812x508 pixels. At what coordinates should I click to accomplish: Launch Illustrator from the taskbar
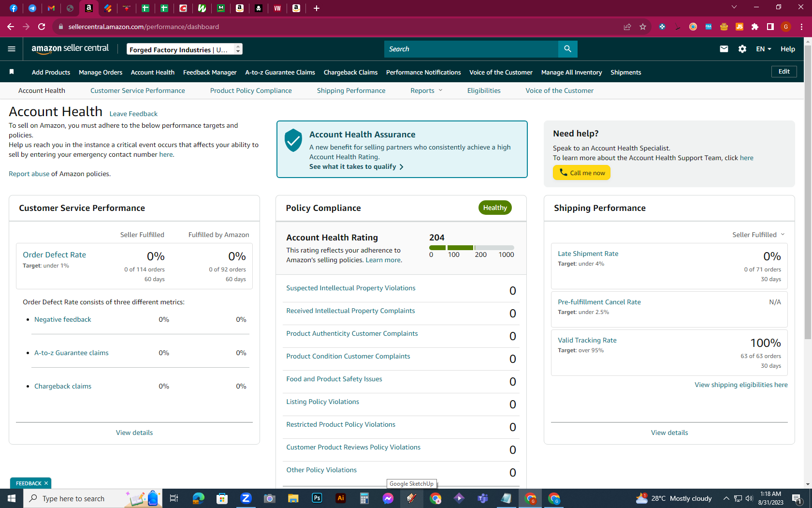coord(341,498)
